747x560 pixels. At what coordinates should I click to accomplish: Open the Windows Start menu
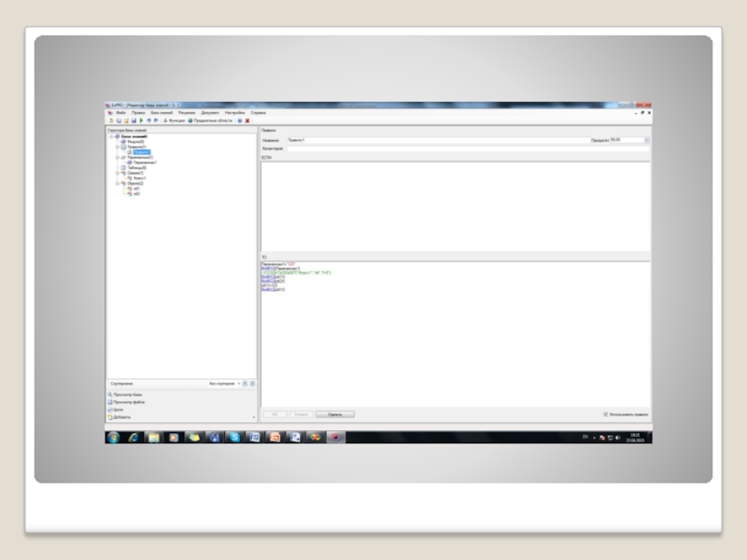113,438
